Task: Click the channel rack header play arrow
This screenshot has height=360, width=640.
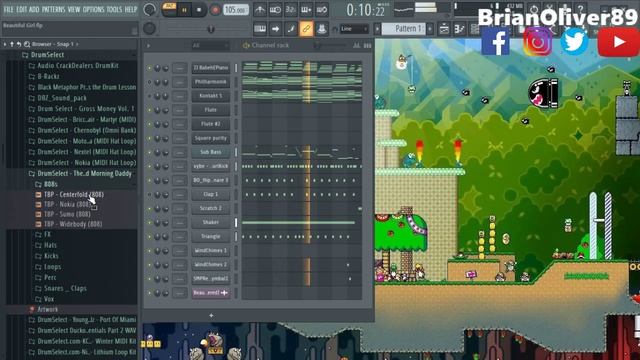Action: coord(148,46)
